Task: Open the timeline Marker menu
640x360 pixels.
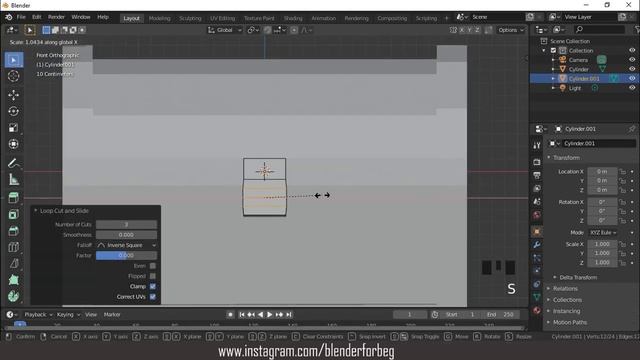Action: (112, 315)
